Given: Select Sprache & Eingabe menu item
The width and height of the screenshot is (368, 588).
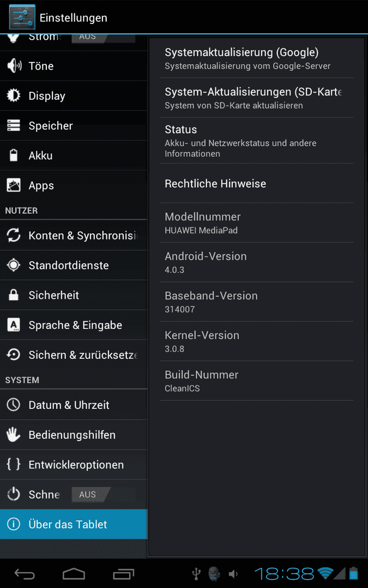Looking at the screenshot, I should 74,325.
